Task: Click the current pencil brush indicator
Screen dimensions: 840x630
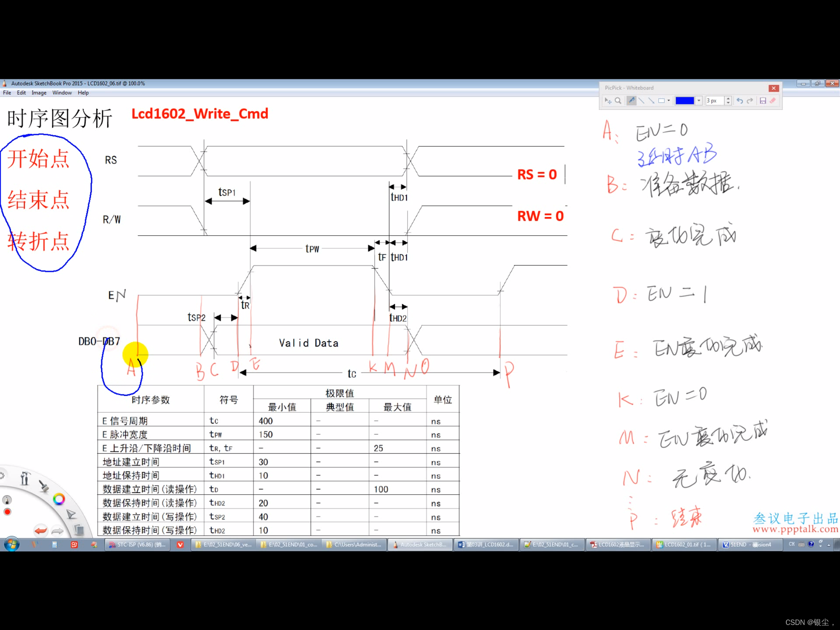Action: (7, 500)
